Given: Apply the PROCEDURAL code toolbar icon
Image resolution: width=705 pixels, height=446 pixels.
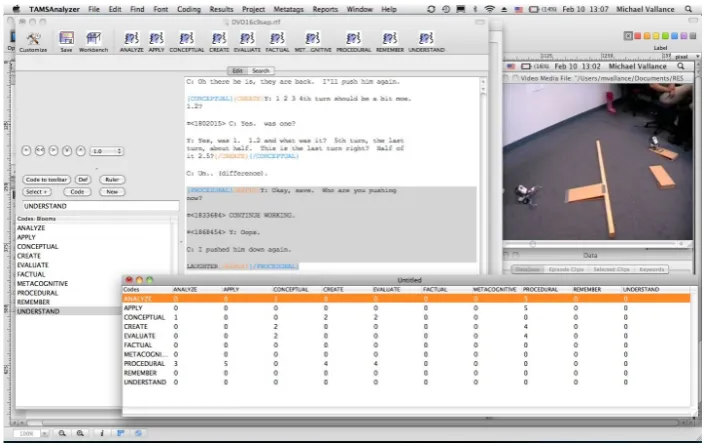Looking at the screenshot, I should tap(353, 42).
